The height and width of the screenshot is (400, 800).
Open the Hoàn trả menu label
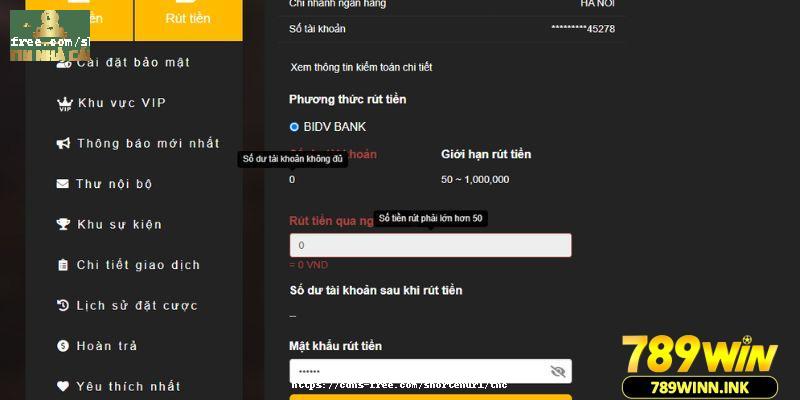(x=107, y=346)
